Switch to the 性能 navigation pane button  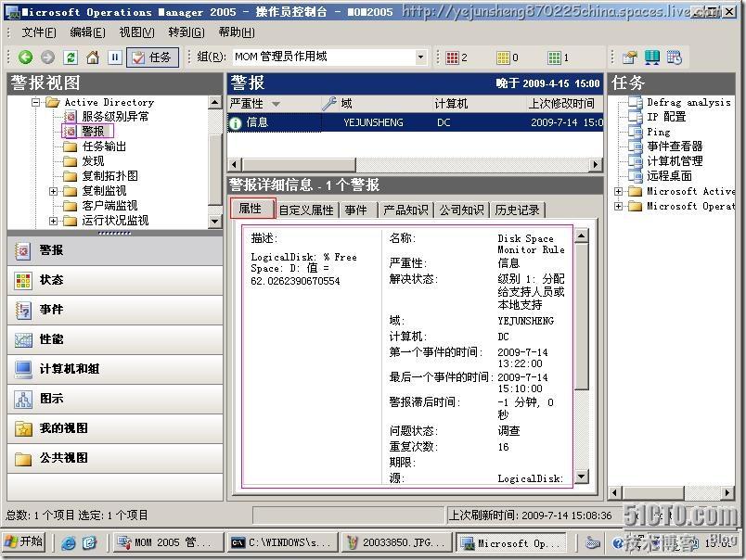[x=115, y=339]
